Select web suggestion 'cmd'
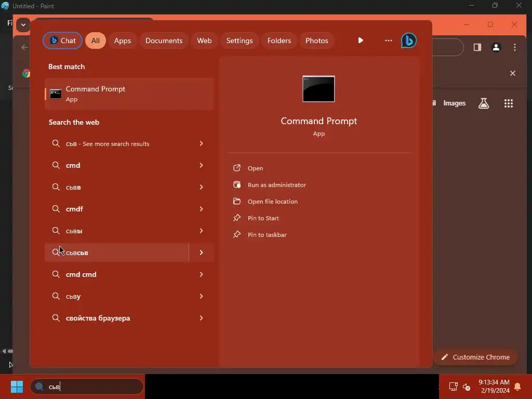The width and height of the screenshot is (532, 399). [129, 165]
